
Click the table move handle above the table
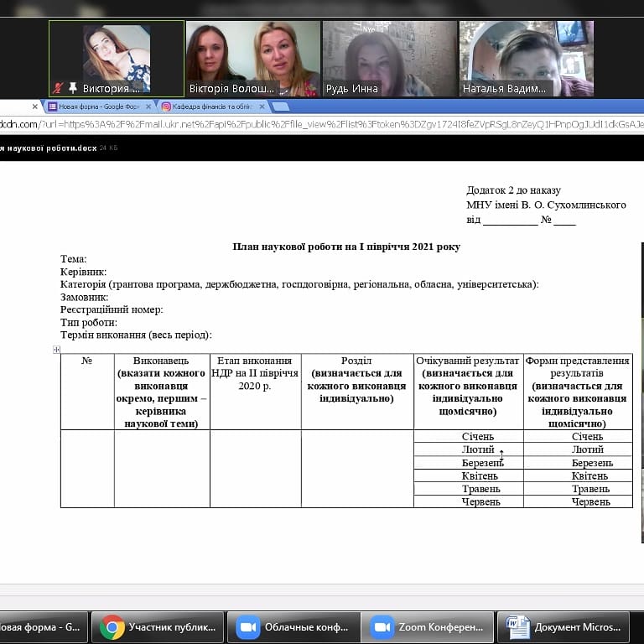click(57, 349)
